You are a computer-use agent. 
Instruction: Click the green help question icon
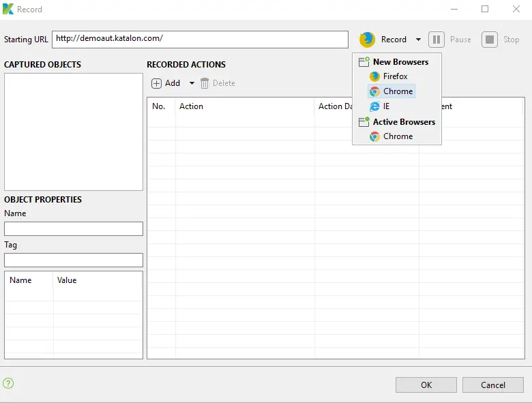pos(8,383)
